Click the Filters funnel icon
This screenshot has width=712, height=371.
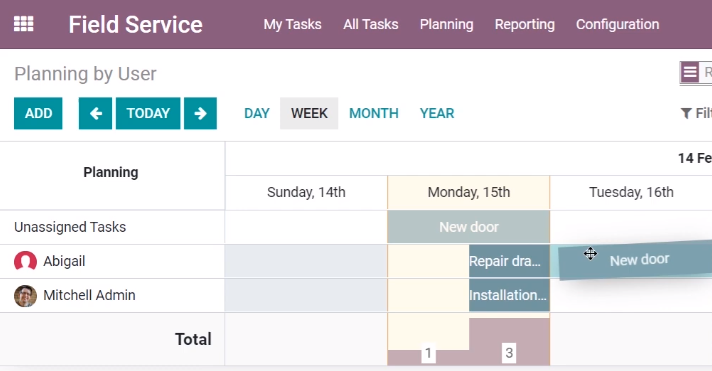pyautogui.click(x=686, y=113)
